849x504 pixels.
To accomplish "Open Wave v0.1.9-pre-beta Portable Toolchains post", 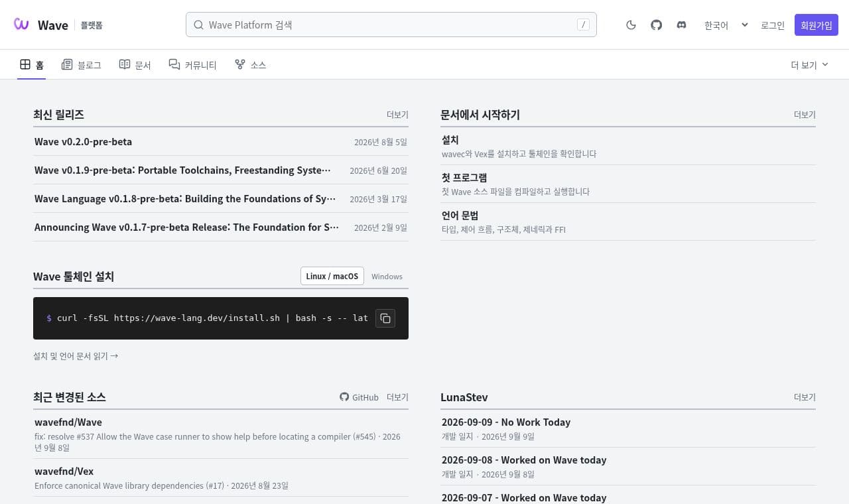I will point(221,170).
